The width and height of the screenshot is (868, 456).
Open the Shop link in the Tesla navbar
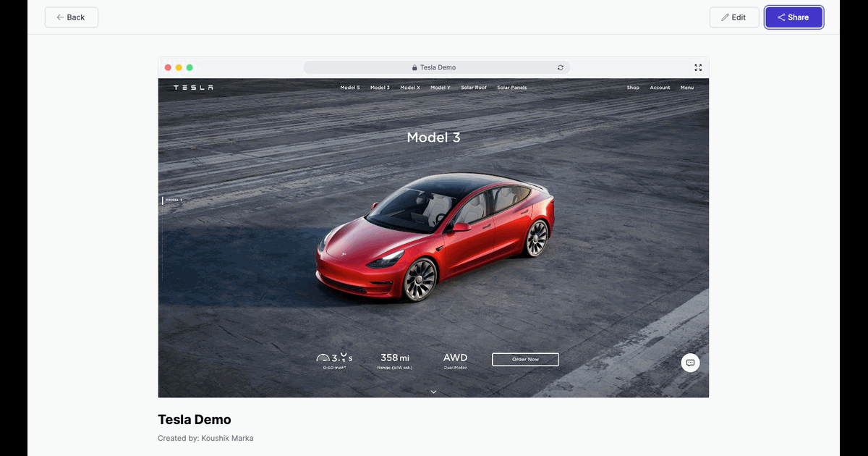coord(633,88)
